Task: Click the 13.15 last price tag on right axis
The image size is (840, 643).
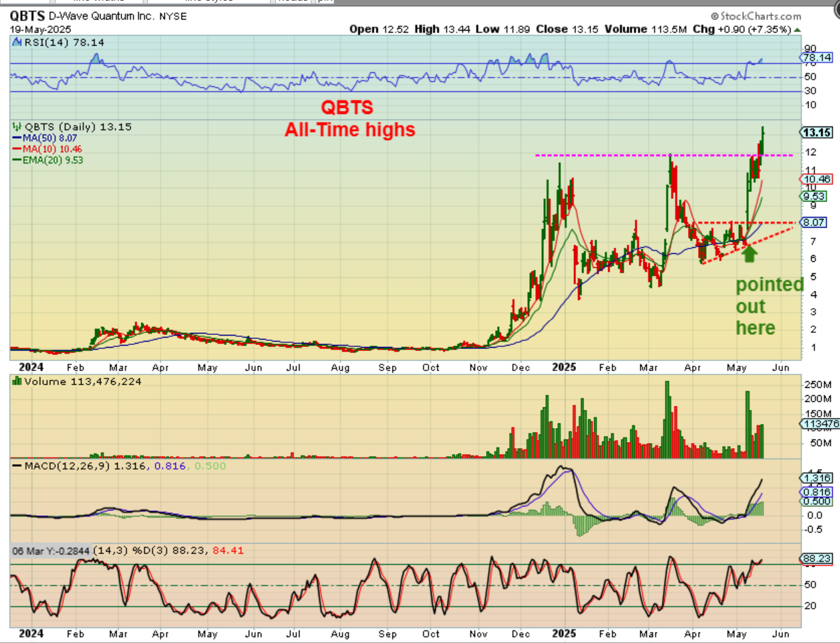Action: (817, 133)
